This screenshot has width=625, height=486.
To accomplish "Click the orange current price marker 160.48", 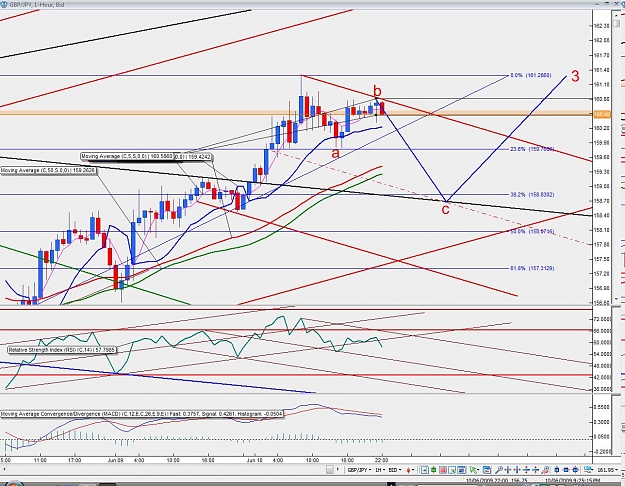I will tap(602, 114).
